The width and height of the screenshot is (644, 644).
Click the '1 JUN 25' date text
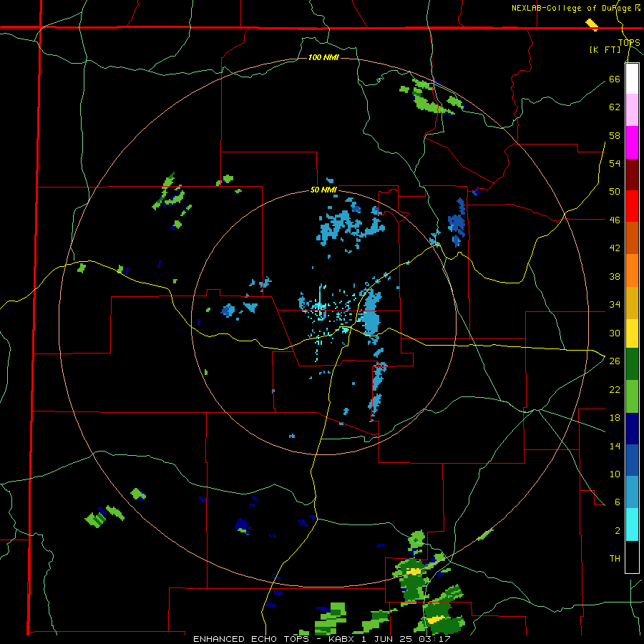point(388,639)
